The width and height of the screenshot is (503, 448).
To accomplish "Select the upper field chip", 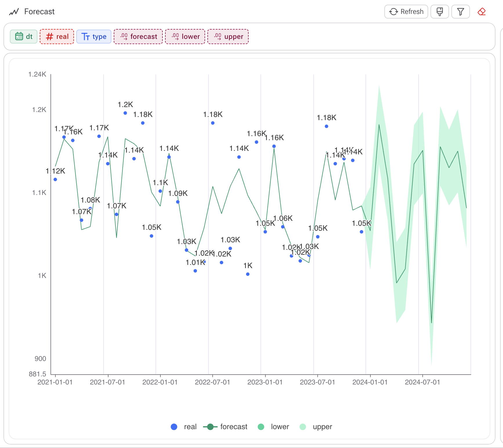I will pyautogui.click(x=228, y=37).
